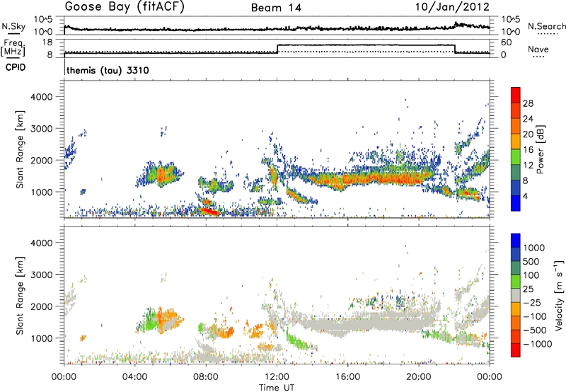Viewport: 566px width, 392px height.
Task: Click the 'N.Search' legend label
Action: [x=546, y=26]
